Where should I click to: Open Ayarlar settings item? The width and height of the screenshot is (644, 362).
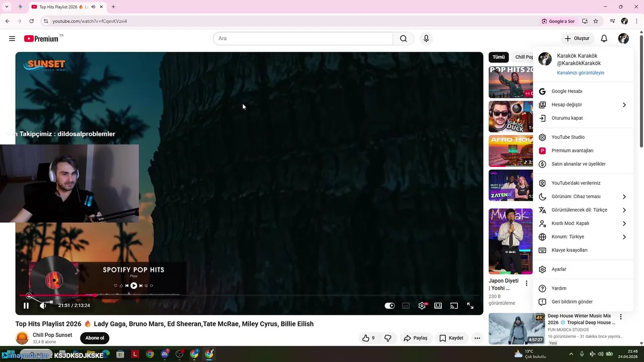(583, 269)
